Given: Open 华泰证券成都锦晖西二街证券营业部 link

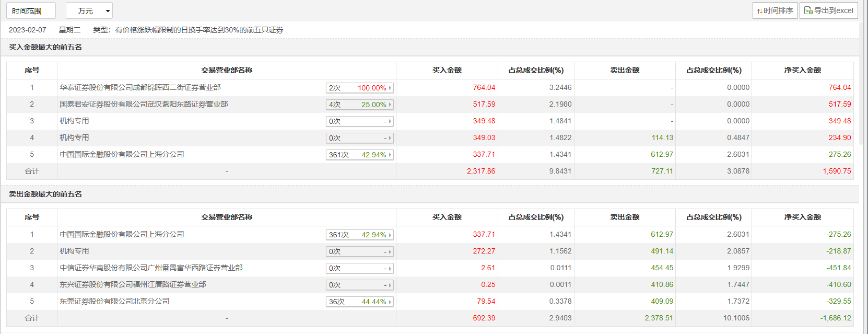Looking at the screenshot, I should click(140, 88).
